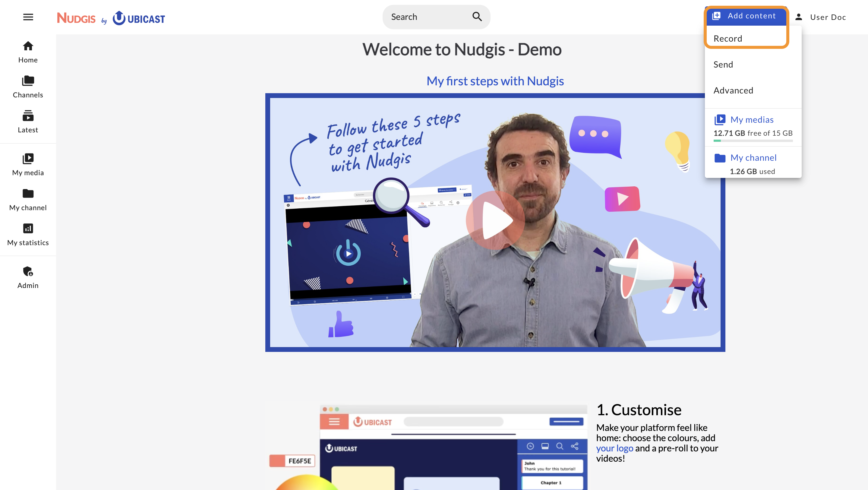868x490 pixels.
Task: Open the hamburger menu icon
Action: (x=28, y=17)
